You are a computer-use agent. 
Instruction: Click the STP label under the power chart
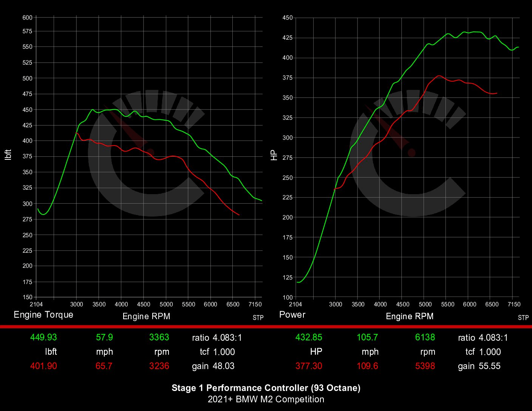click(x=524, y=318)
